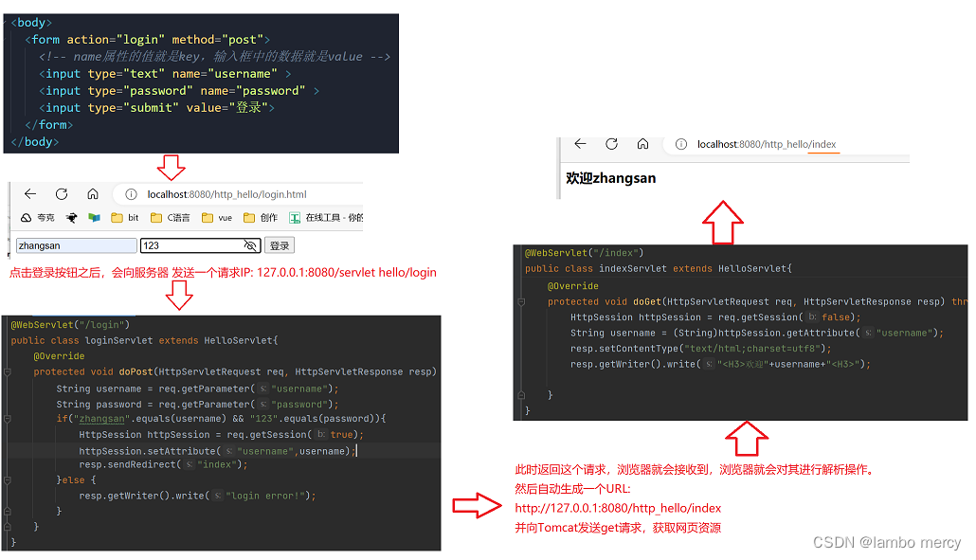This screenshot has height=560, width=976.
Task: Click the loginServlet class declaration line
Action: pos(144,340)
